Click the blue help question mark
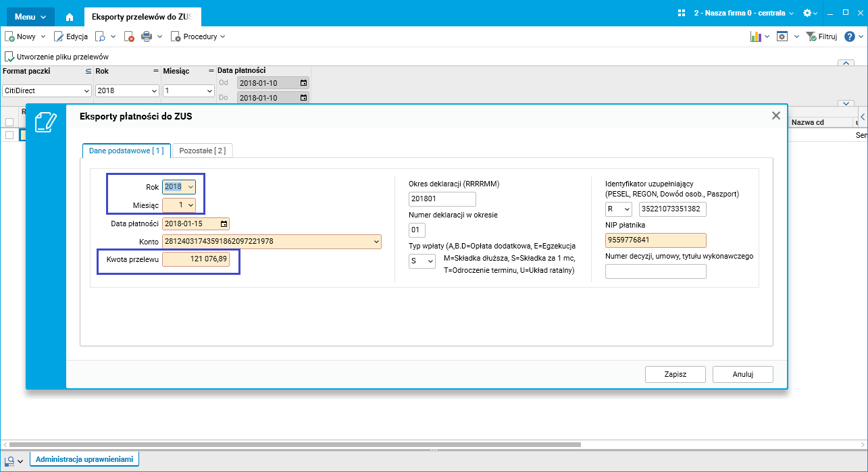Viewport: 868px width, 472px height. point(850,36)
